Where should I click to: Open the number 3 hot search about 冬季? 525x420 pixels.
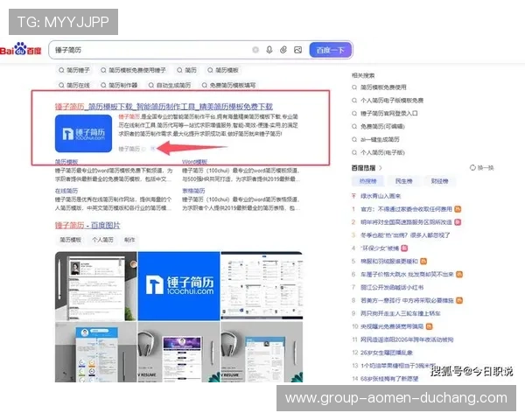pos(405,235)
